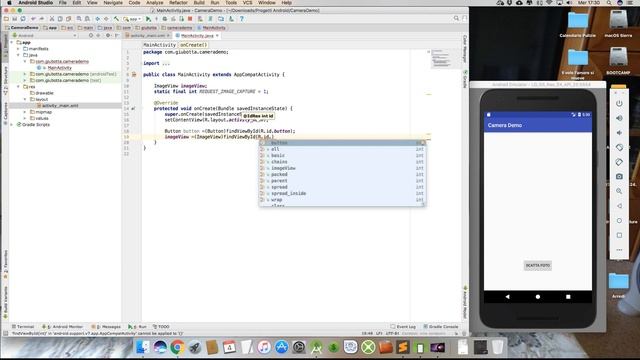Open iTunes from the Dock
Screen dimensions: 640x360
(264, 347)
